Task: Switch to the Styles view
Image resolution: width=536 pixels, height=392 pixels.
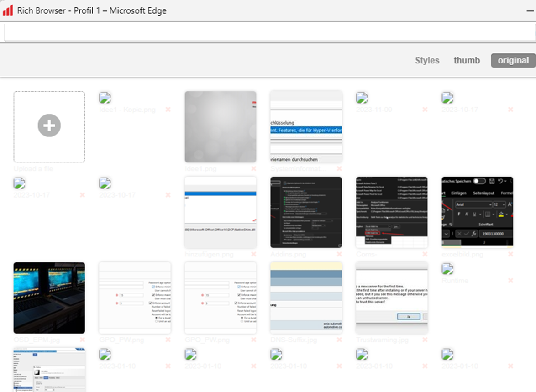Action: [x=427, y=61]
